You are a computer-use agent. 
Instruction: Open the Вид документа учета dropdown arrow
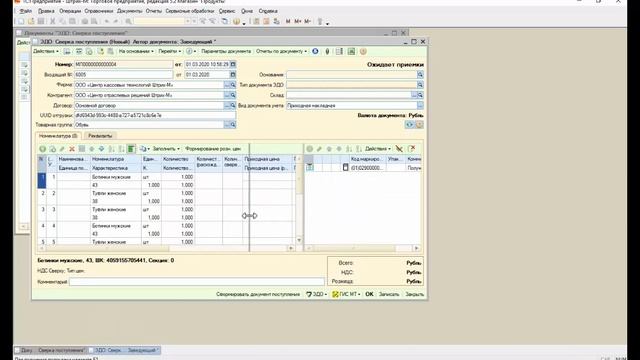coord(420,105)
